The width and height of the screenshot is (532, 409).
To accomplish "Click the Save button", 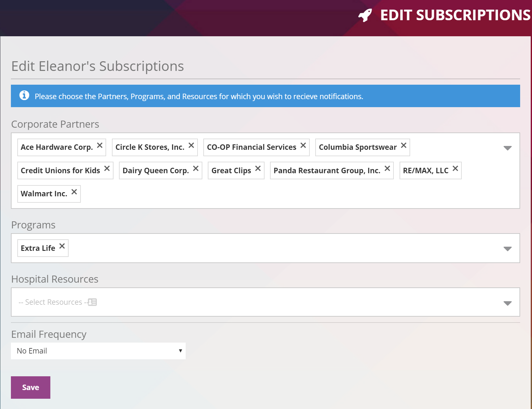I will point(30,388).
